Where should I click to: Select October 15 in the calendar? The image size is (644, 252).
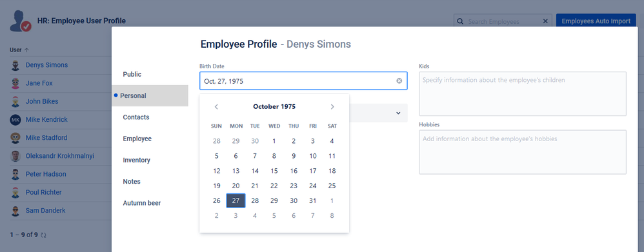(274, 171)
